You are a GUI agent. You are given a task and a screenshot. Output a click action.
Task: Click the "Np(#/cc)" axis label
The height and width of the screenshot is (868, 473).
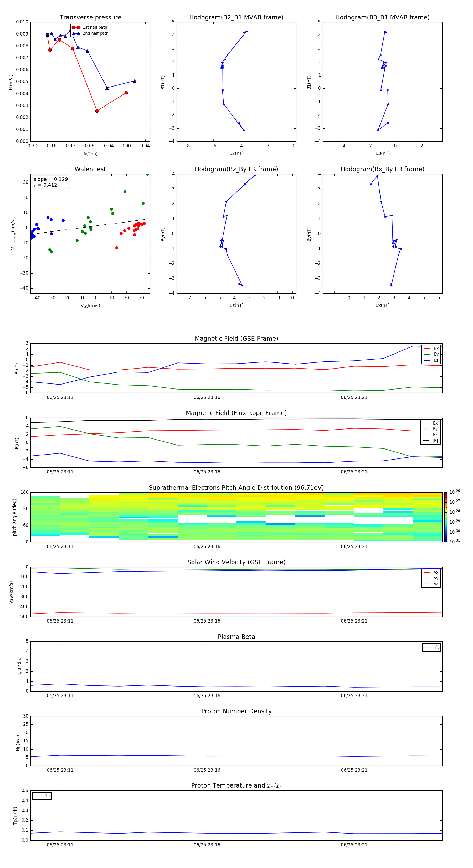click(x=18, y=741)
